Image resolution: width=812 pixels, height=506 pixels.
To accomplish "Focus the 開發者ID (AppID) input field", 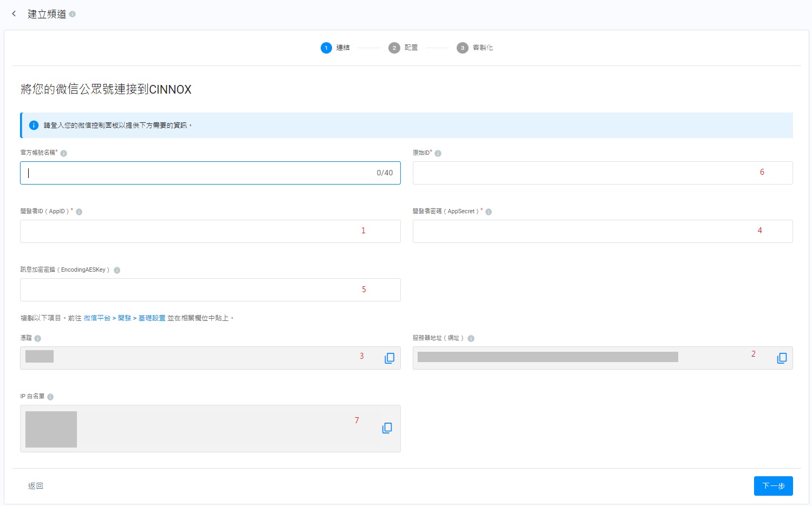I will (x=210, y=231).
